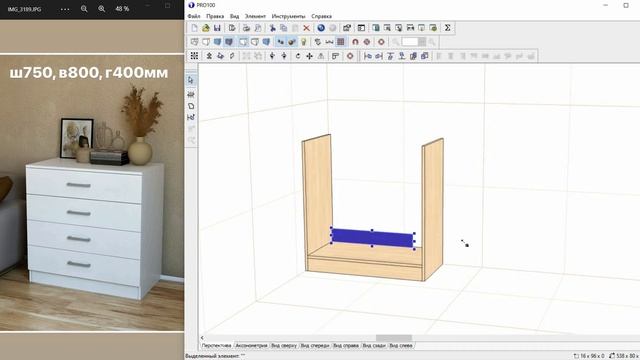This screenshot has width=640, height=360.
Task: Open the Элемент menu
Action: coord(255,16)
